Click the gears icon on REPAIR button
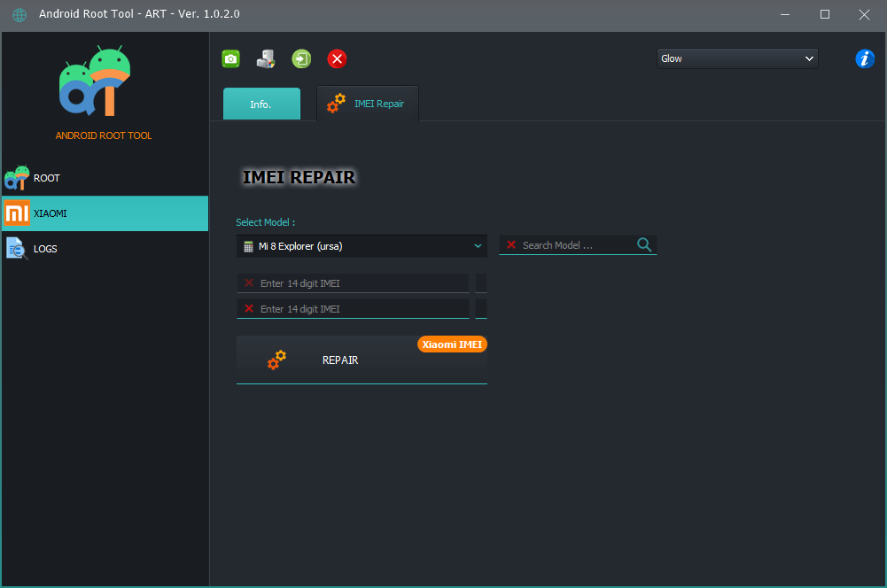 pos(276,360)
